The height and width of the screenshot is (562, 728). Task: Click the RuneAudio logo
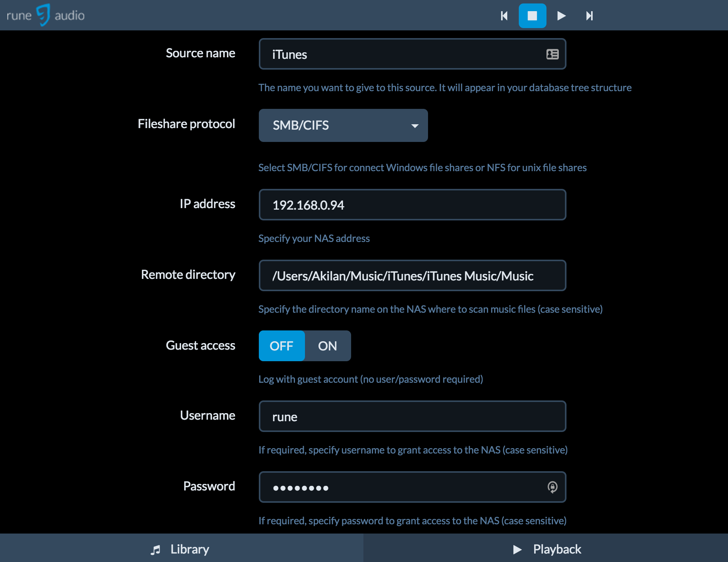[45, 15]
